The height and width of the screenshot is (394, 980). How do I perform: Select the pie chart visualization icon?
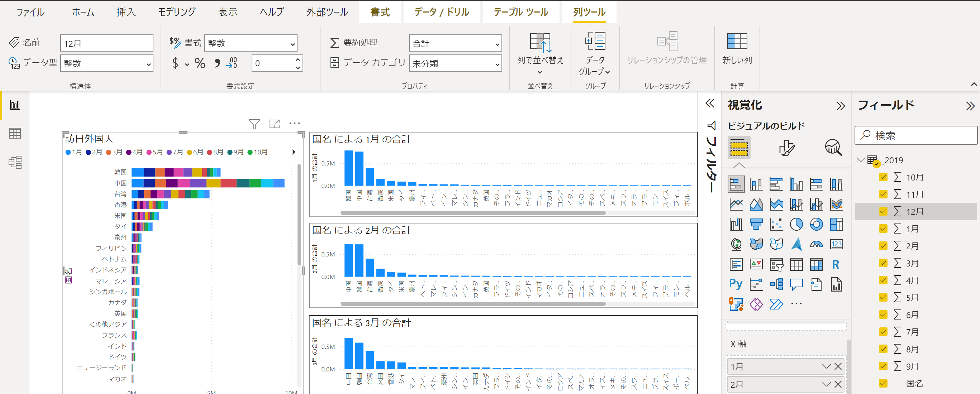(796, 224)
